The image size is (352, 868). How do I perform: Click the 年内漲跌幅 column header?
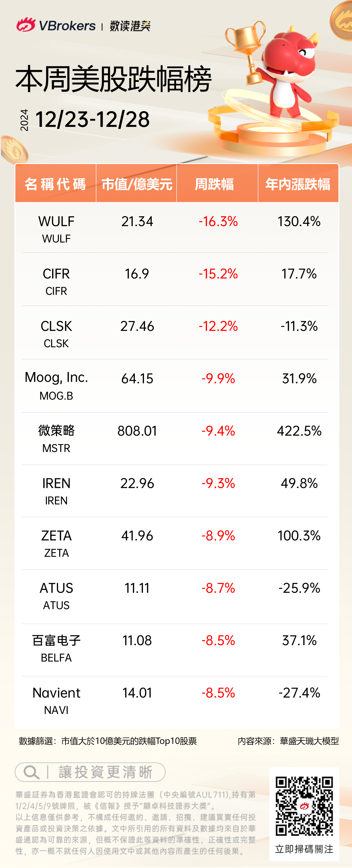point(298,184)
